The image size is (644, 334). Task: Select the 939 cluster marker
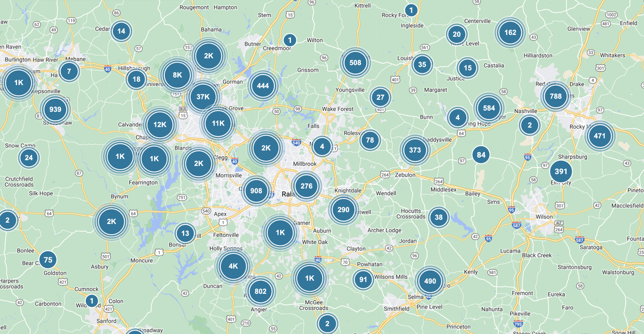pos(55,109)
